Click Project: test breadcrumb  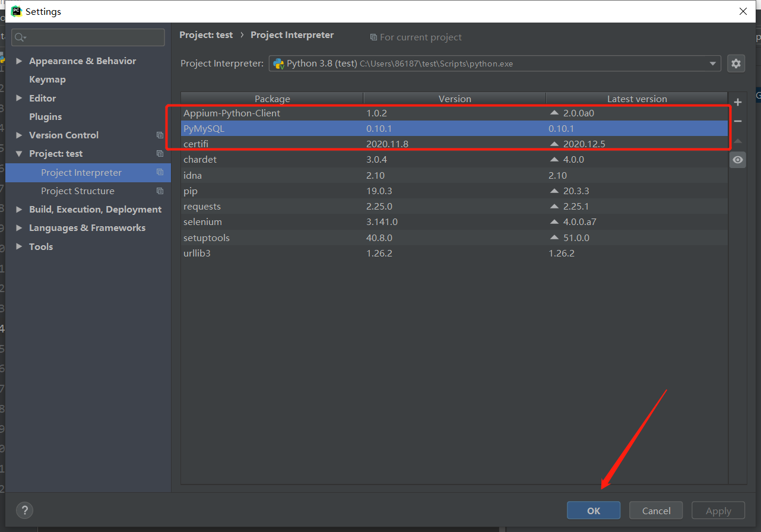point(206,35)
